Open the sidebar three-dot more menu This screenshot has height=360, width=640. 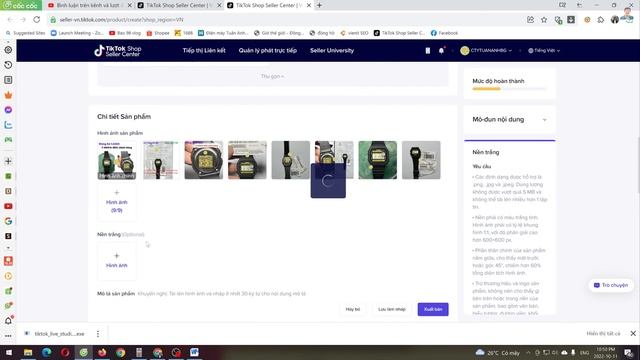point(8,336)
